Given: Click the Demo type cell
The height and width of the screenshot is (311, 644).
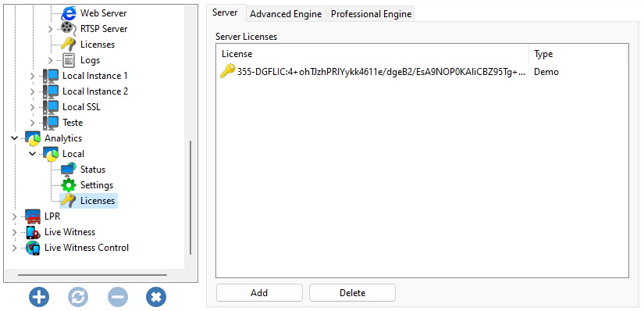Looking at the screenshot, I should [546, 72].
